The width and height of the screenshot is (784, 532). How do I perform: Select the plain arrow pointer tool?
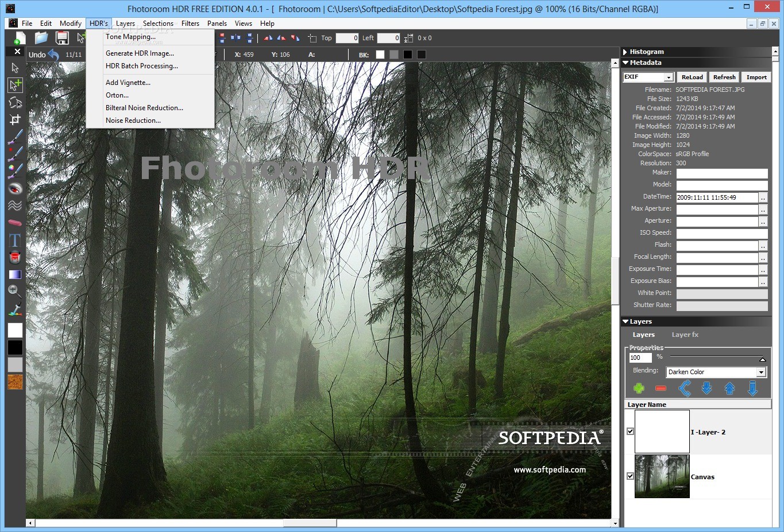(x=15, y=68)
